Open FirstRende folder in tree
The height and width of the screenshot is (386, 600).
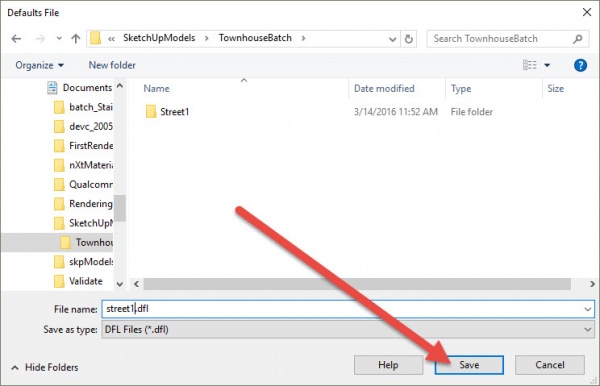(83, 146)
